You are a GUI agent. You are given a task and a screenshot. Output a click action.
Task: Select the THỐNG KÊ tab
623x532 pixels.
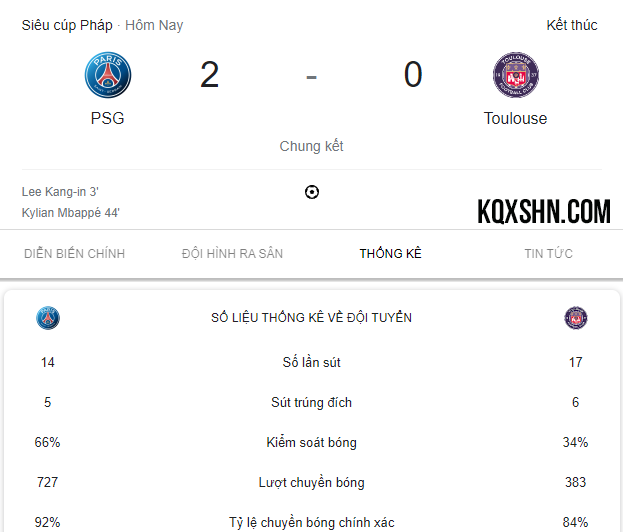(x=390, y=253)
